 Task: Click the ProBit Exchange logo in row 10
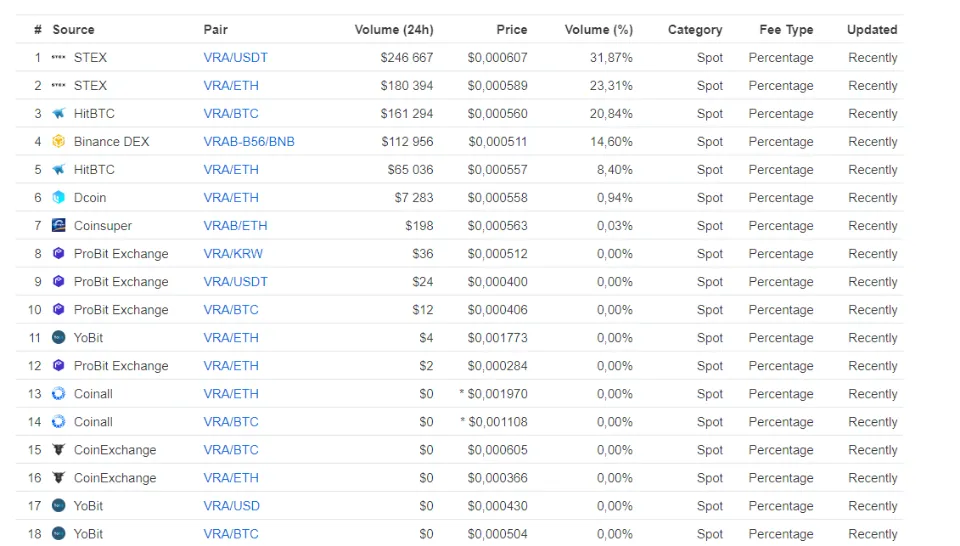tap(58, 310)
